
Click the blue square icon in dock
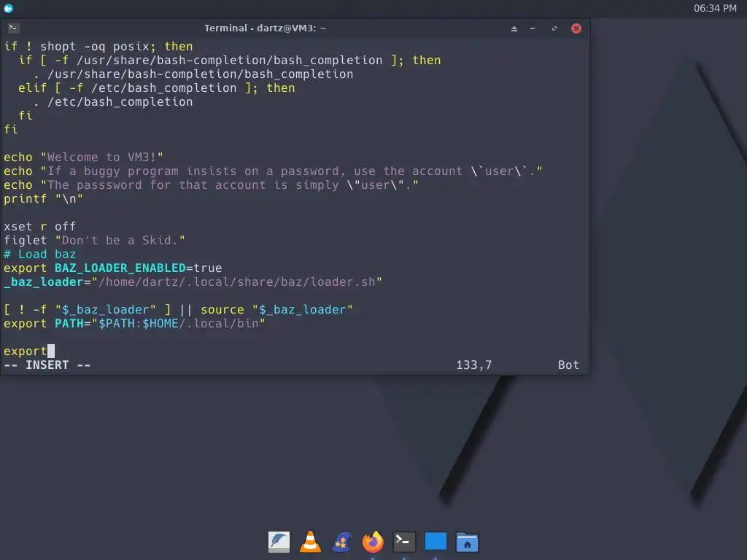point(436,542)
